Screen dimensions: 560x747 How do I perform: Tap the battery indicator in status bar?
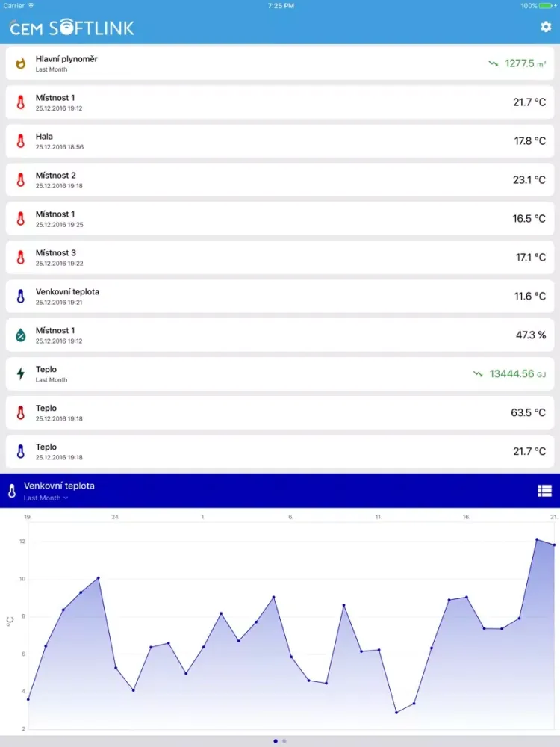pyautogui.click(x=547, y=6)
